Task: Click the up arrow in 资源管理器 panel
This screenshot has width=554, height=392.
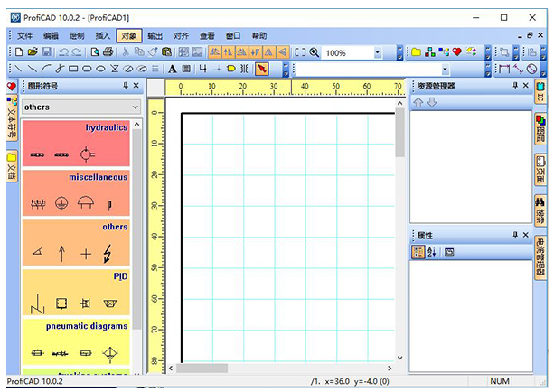Action: pyautogui.click(x=418, y=103)
